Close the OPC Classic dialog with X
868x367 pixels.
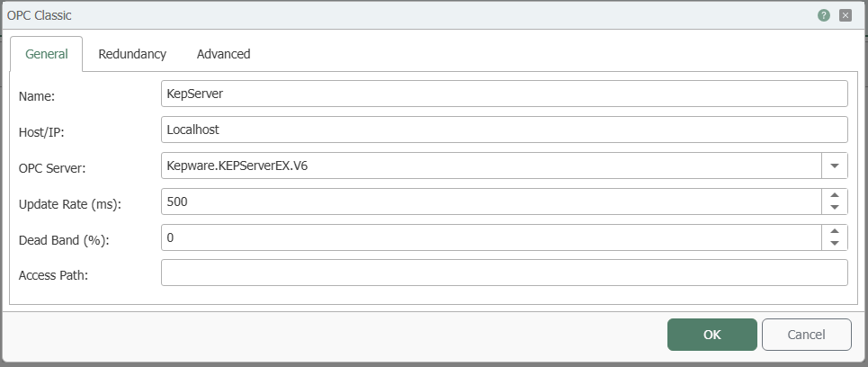pos(846,15)
